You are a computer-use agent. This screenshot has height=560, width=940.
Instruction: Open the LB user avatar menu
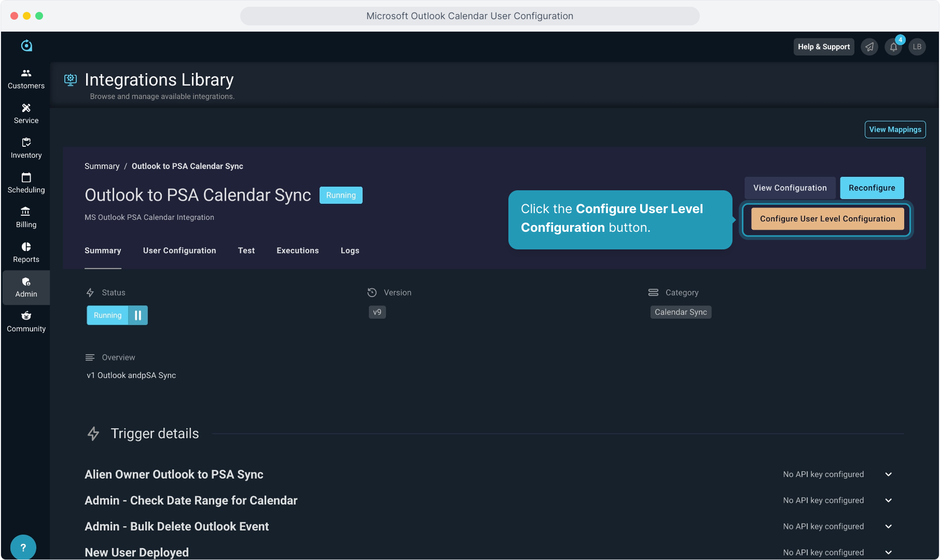point(917,47)
